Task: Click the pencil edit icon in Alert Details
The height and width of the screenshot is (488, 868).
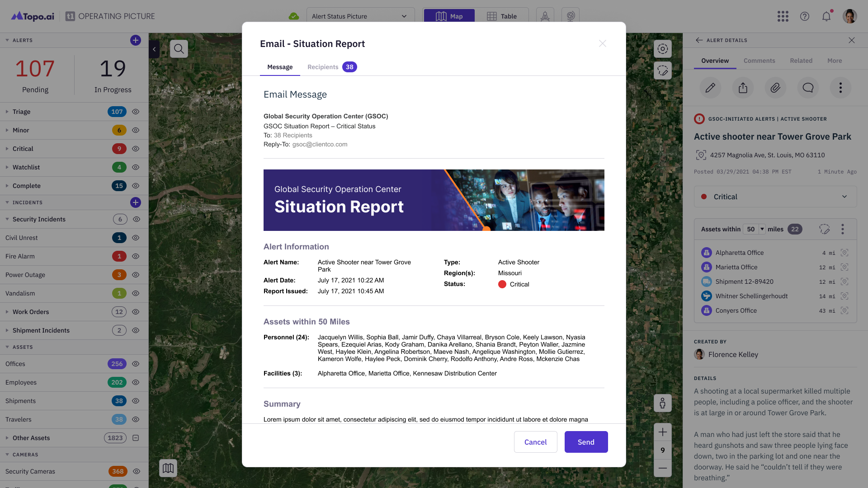Action: (x=710, y=88)
